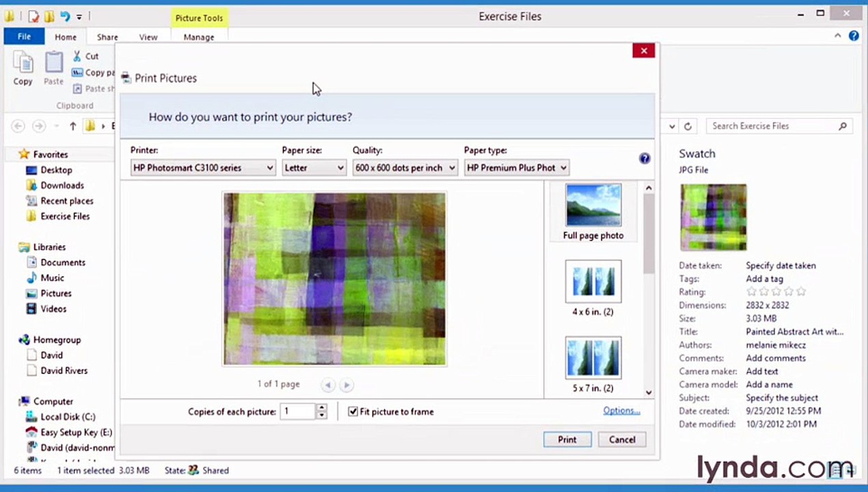Switch to the Manage tab
This screenshot has width=868, height=492.
pyautogui.click(x=199, y=37)
